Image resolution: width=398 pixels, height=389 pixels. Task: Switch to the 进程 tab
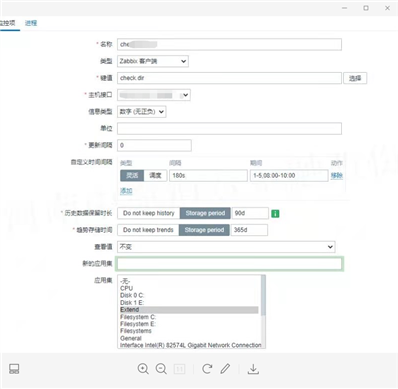[31, 23]
